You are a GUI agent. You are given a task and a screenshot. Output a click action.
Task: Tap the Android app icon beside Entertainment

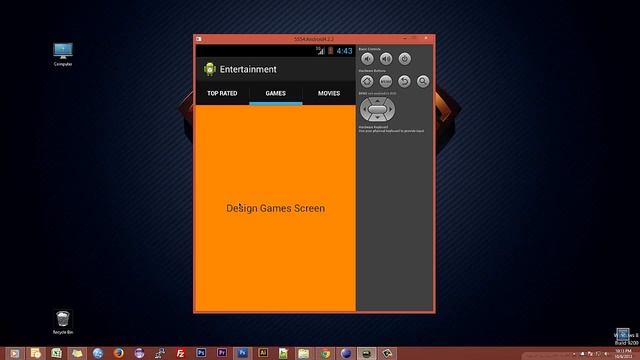tap(210, 69)
